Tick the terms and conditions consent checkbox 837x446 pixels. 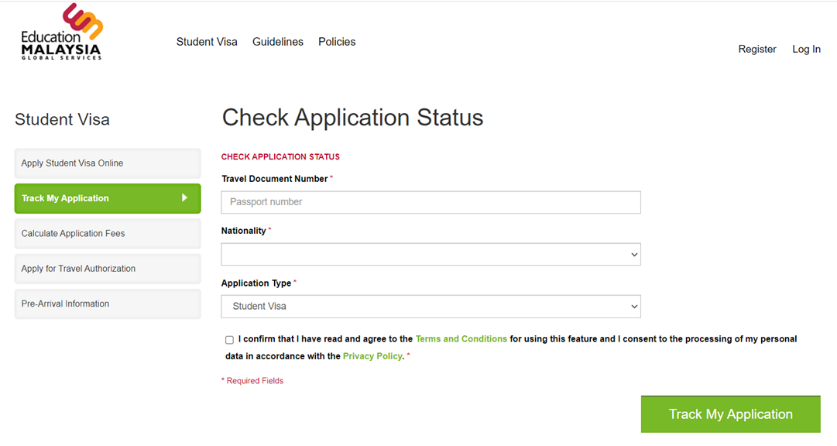(x=229, y=340)
